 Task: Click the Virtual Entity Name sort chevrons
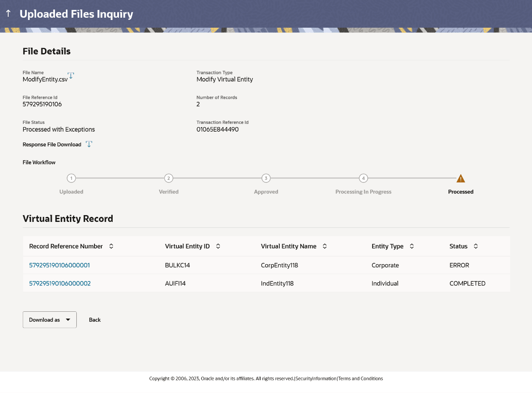[324, 246]
